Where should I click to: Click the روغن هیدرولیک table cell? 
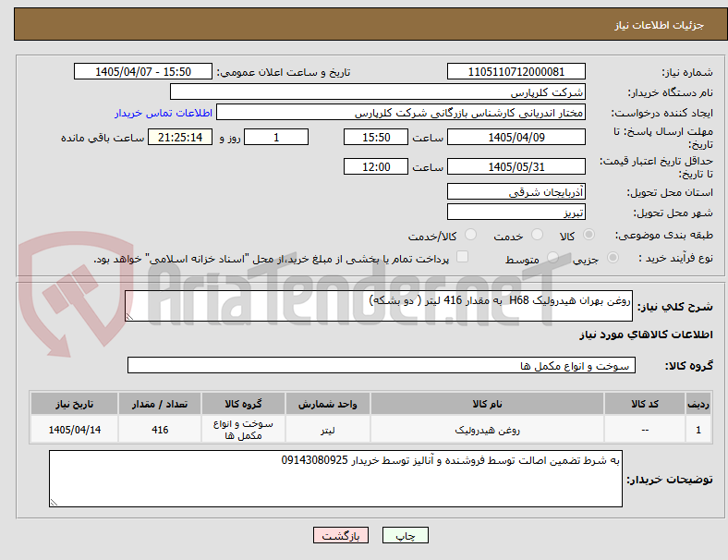point(487,430)
